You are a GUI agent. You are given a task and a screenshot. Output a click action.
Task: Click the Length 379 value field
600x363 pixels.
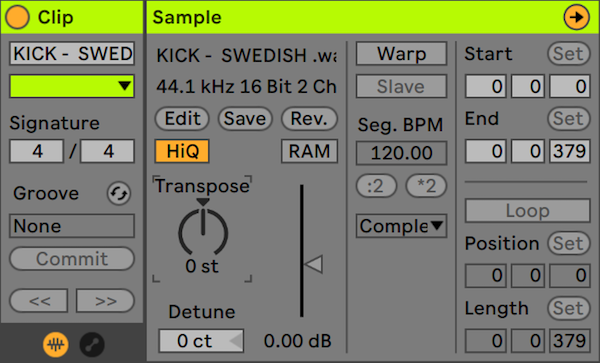570,341
